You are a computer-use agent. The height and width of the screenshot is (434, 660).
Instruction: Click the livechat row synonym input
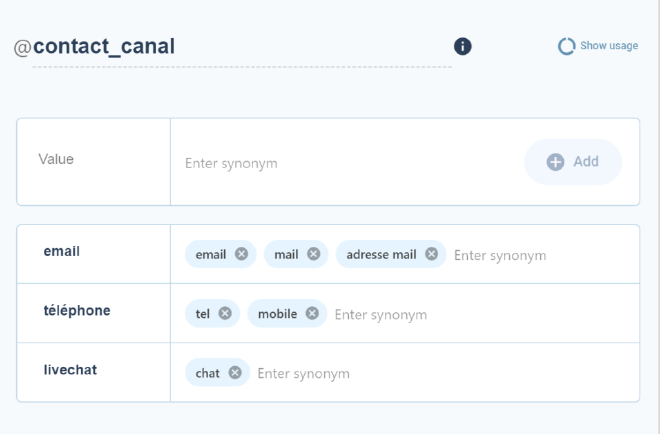pos(445,373)
